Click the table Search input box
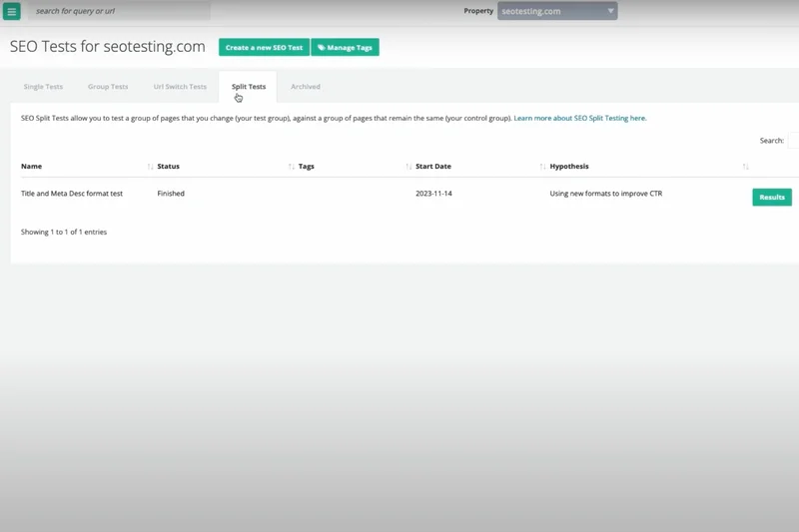The image size is (799, 532). (x=793, y=141)
